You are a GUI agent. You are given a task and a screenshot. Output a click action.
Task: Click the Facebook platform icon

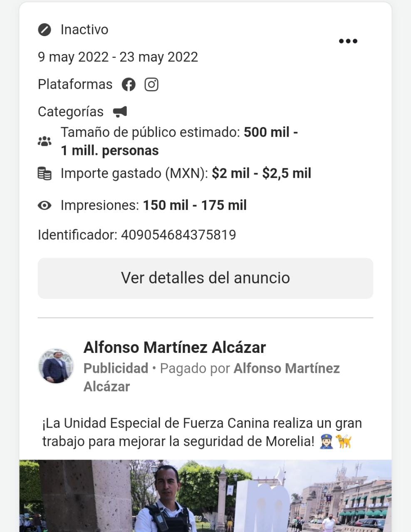(x=129, y=84)
